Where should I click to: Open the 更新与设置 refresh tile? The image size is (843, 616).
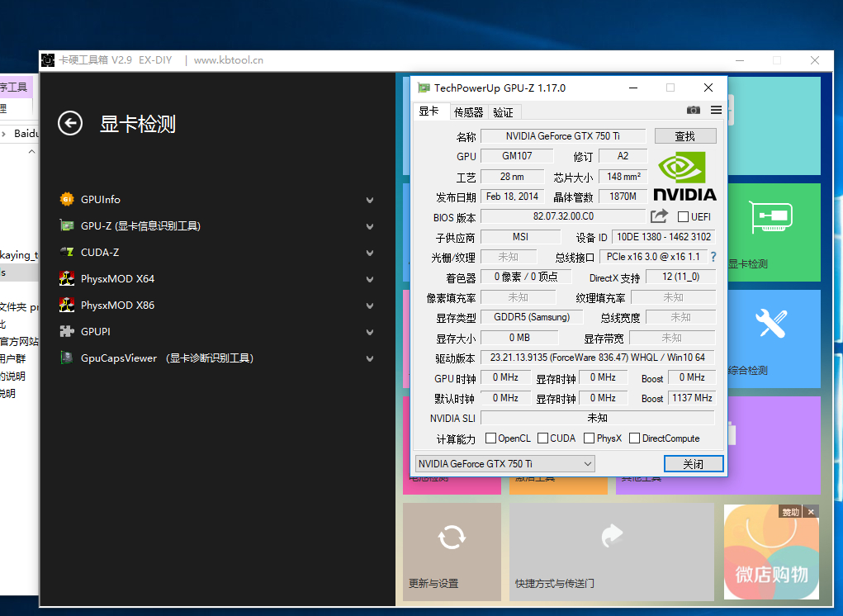(452, 552)
